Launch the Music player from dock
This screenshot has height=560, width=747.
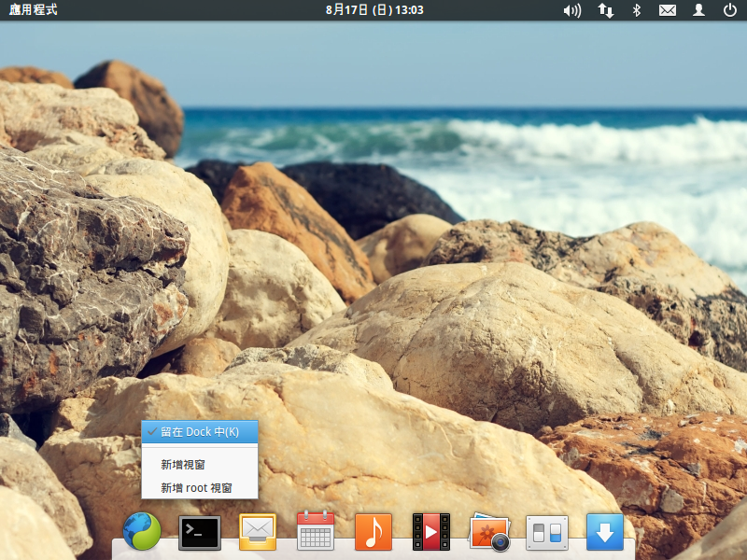click(x=373, y=531)
